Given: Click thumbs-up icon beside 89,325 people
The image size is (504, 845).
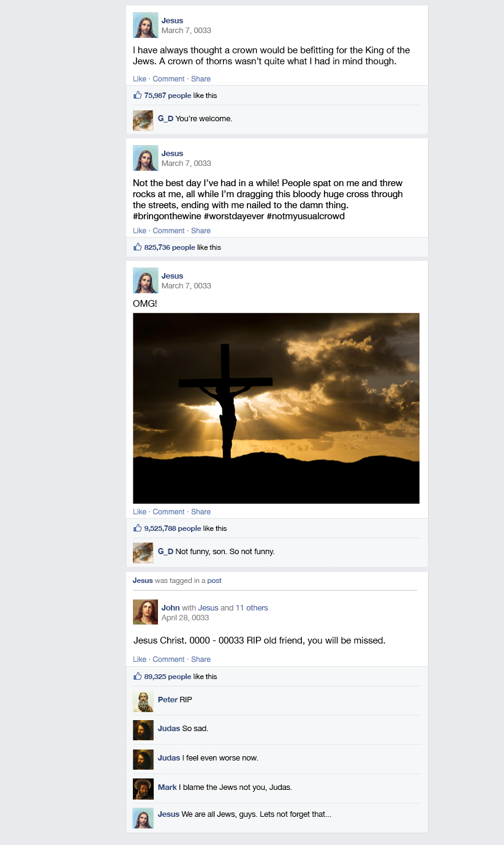Looking at the screenshot, I should pos(137,676).
